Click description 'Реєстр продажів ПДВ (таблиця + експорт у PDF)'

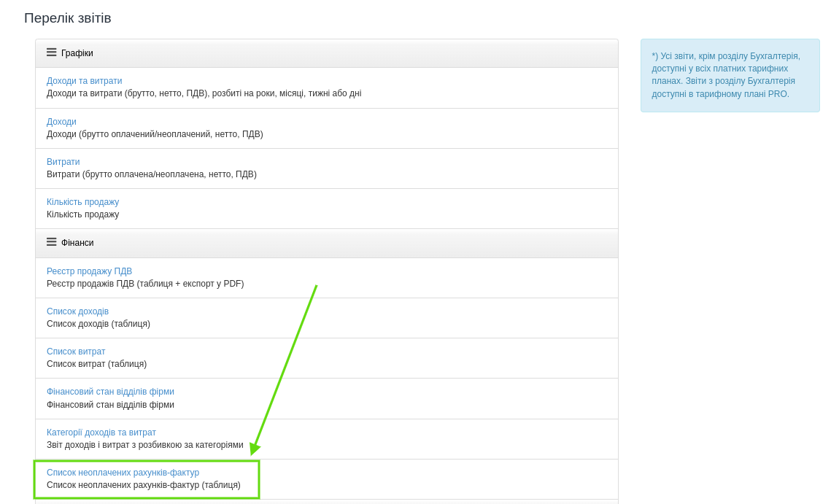coord(145,284)
